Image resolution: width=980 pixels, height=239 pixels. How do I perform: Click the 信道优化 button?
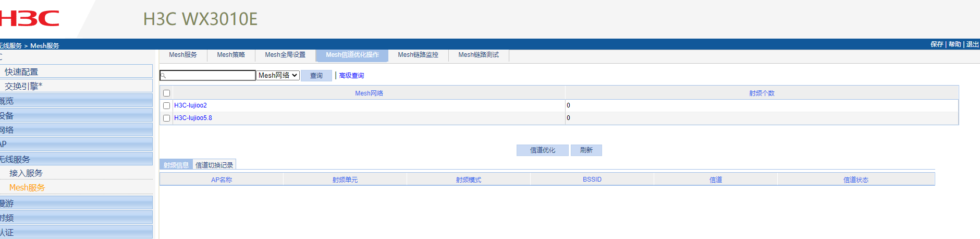[x=543, y=150]
